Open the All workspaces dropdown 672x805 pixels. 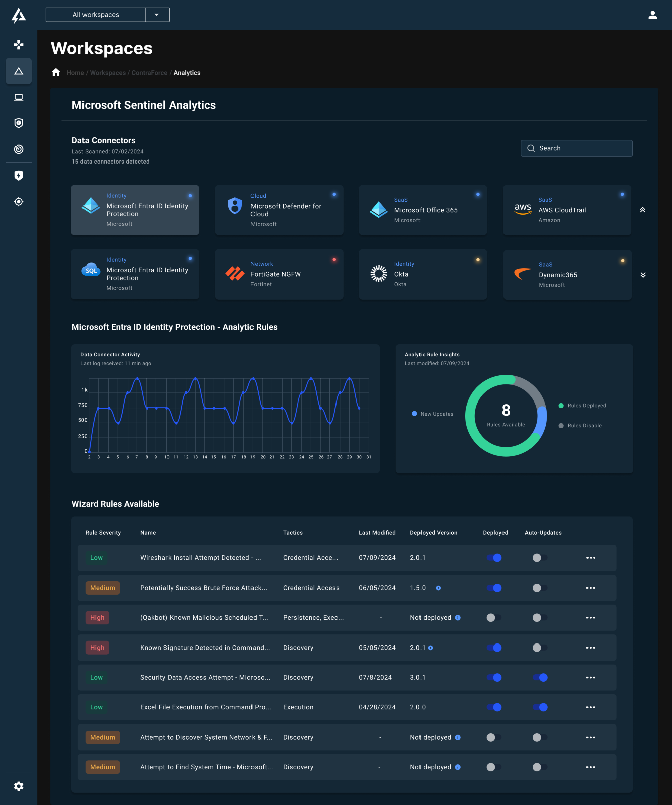(x=157, y=15)
